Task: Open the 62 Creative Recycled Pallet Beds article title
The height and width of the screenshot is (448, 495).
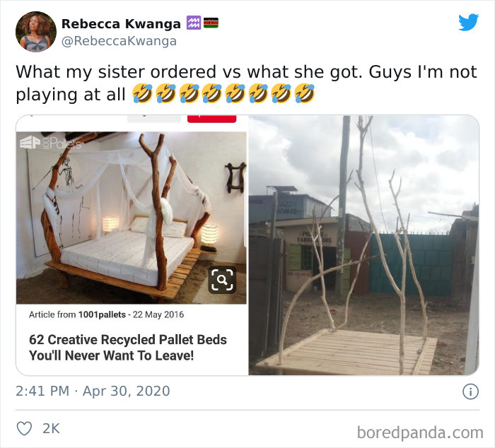Action: (128, 347)
